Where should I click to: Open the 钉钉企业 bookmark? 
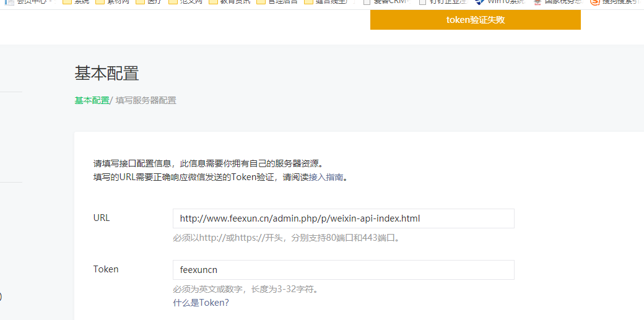pos(443,2)
